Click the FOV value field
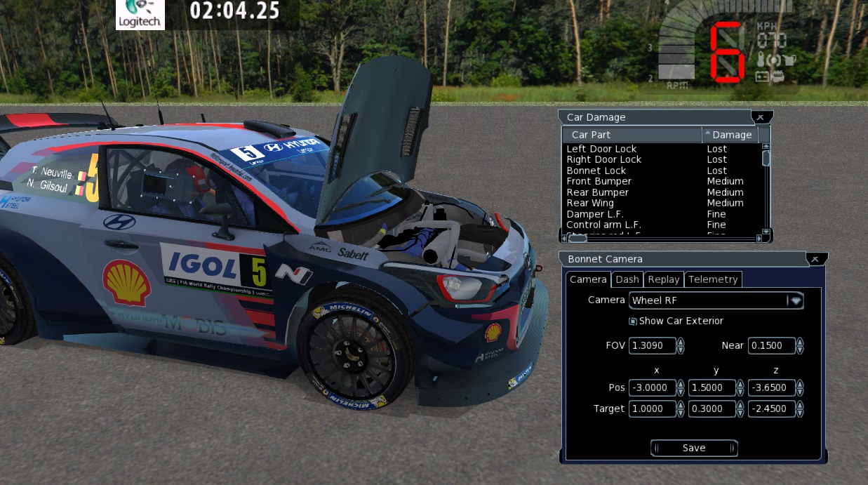This screenshot has height=485, width=868. point(653,345)
